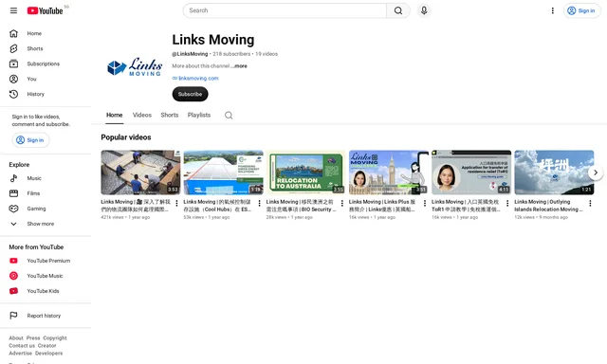607x364 pixels.
Task: Show next popular videos with arrow
Action: [x=596, y=173]
